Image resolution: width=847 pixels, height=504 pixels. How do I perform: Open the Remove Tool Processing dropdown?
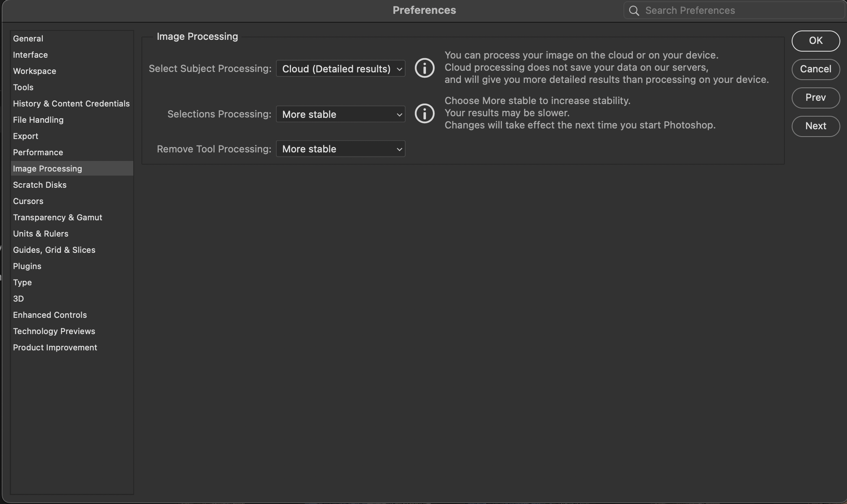pos(341,149)
